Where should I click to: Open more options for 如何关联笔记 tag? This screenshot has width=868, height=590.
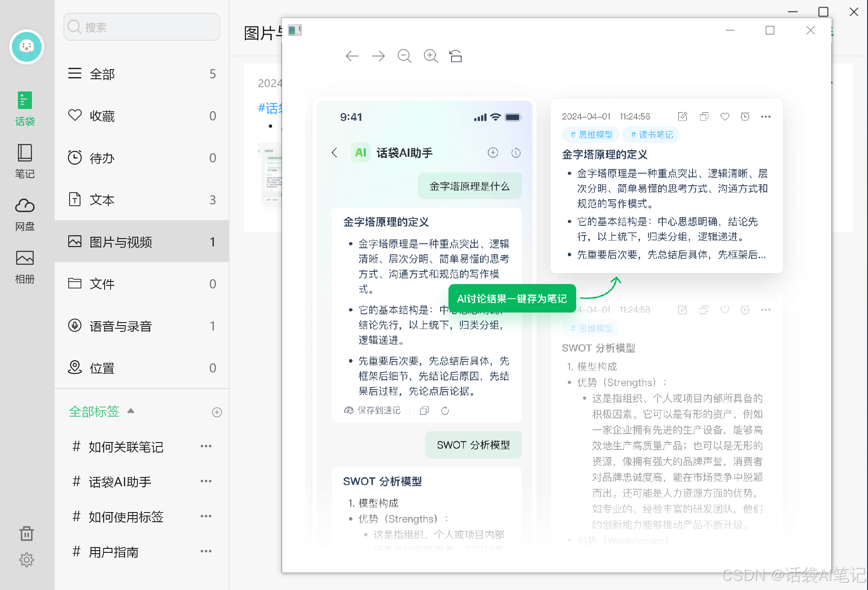[x=206, y=446]
